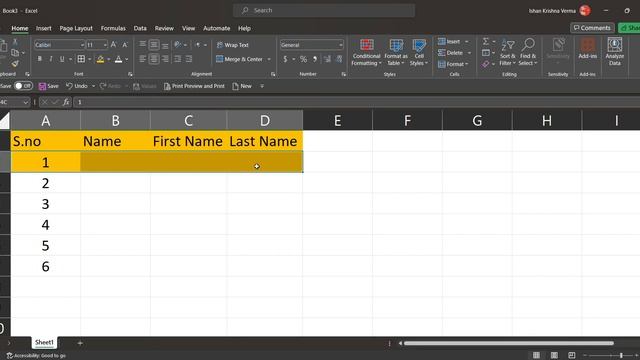The height and width of the screenshot is (360, 640).
Task: Select the Sheet1 tab
Action: [44, 342]
